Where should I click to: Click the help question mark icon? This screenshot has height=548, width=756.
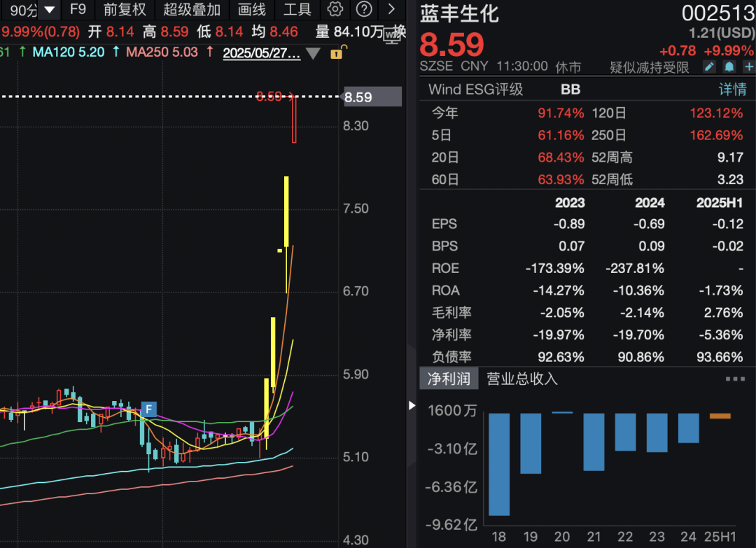tap(363, 10)
